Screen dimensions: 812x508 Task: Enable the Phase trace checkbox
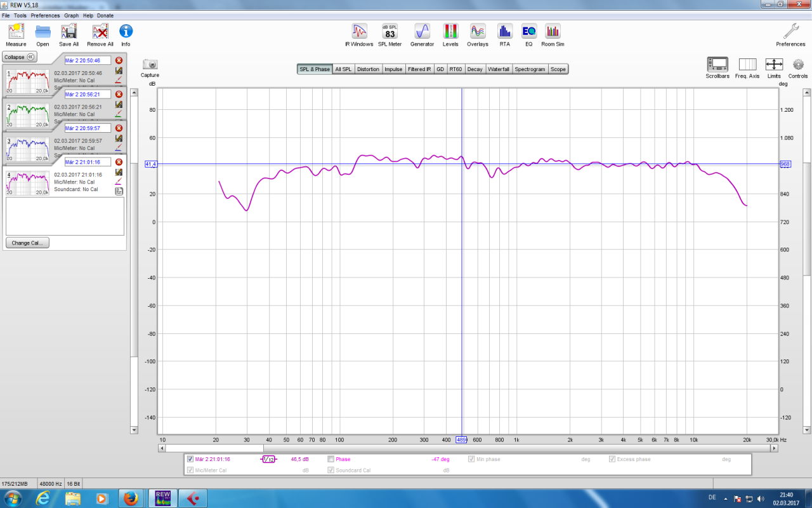point(331,459)
